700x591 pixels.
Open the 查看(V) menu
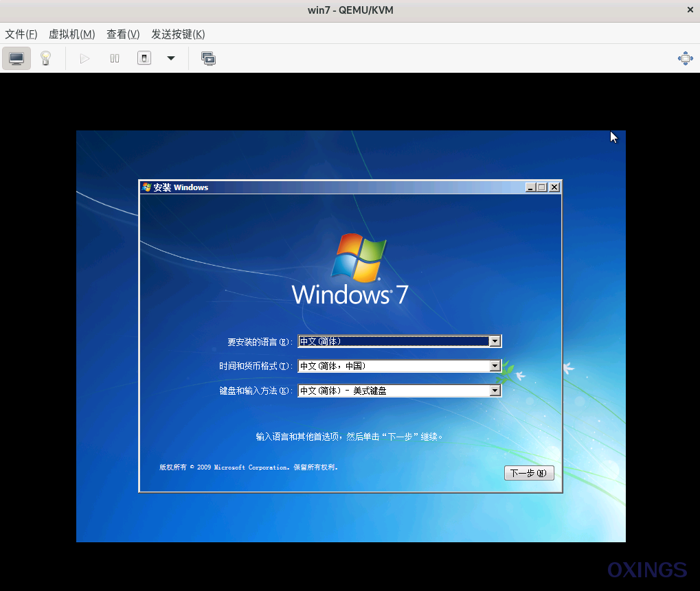click(123, 34)
